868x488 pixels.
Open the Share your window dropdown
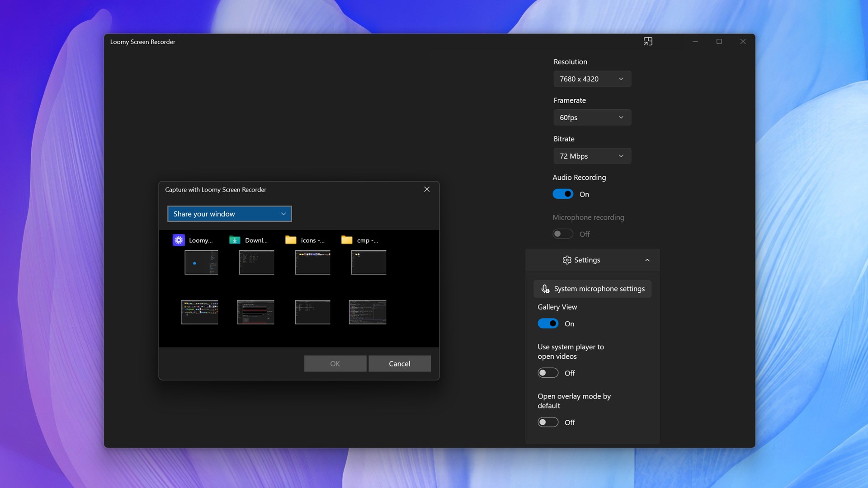(229, 214)
